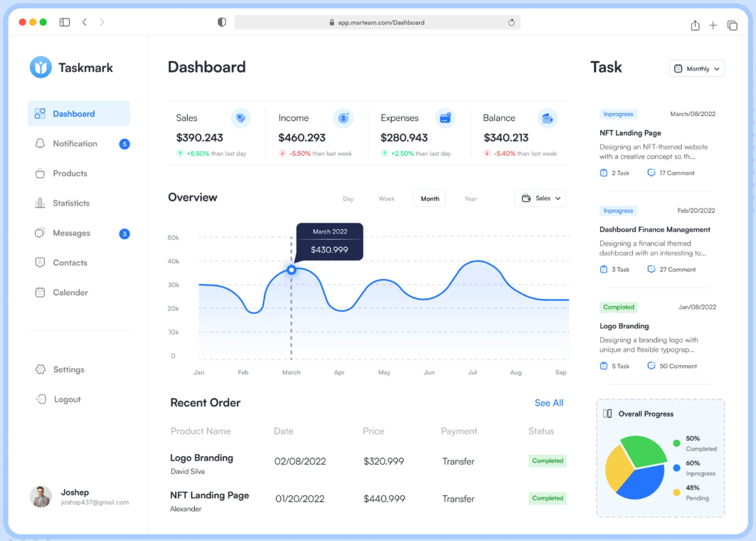The height and width of the screenshot is (541, 756).
Task: Open the Sales filter dropdown on the chart
Action: coord(540,199)
